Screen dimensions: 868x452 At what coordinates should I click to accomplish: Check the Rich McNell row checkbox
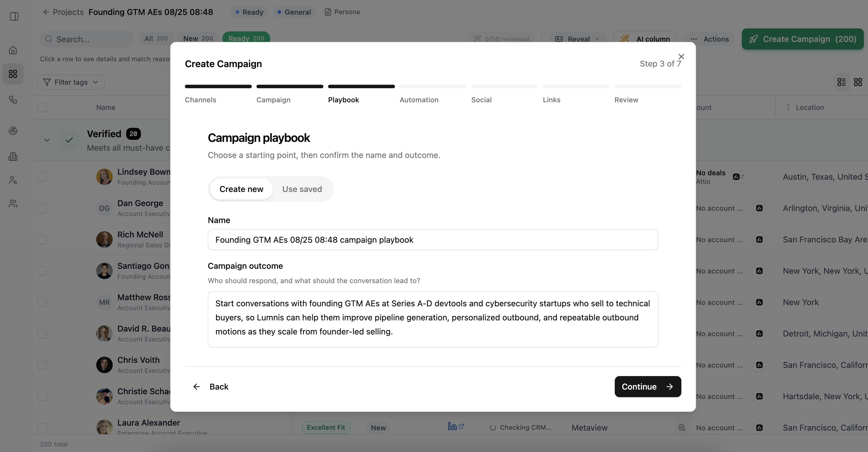click(x=42, y=239)
